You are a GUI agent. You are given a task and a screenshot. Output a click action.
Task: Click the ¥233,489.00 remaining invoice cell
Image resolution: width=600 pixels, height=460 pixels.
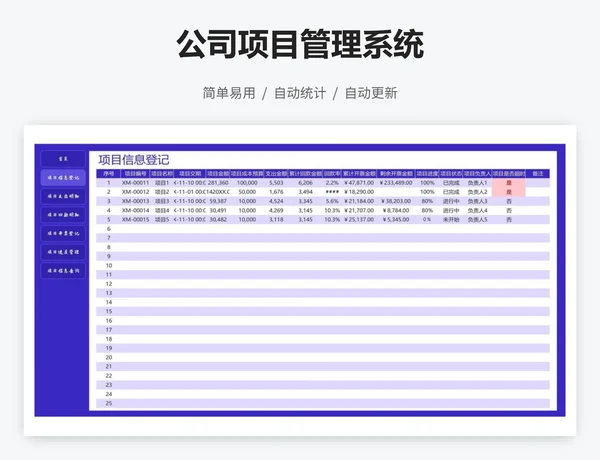(396, 183)
